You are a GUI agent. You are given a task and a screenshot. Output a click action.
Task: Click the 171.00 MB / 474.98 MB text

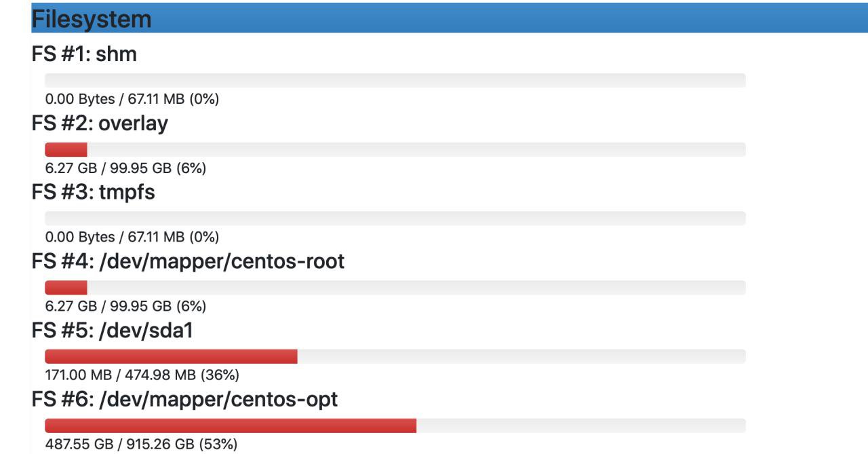tap(142, 375)
